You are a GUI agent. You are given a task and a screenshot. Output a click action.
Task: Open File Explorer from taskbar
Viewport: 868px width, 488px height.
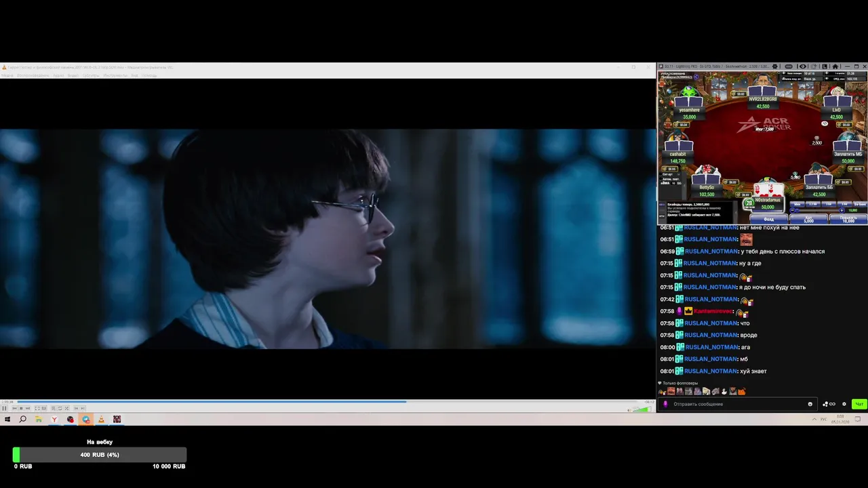39,420
